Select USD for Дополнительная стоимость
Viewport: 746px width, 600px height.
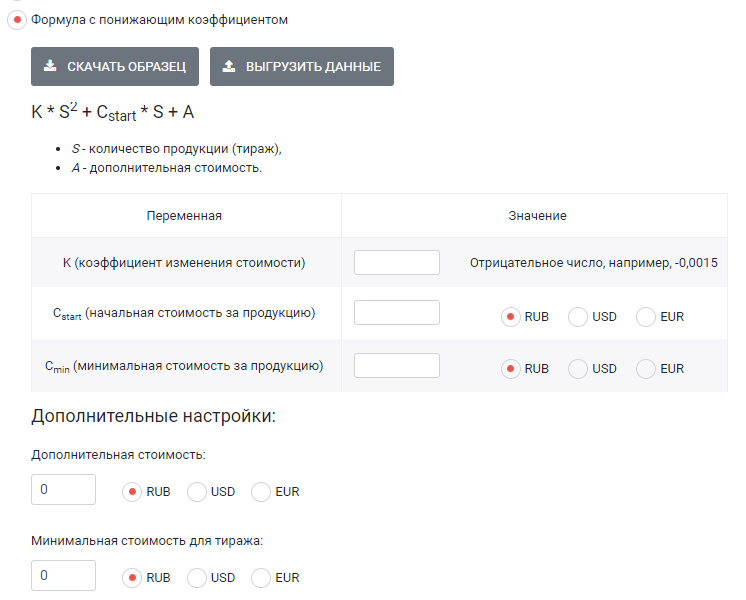(196, 492)
